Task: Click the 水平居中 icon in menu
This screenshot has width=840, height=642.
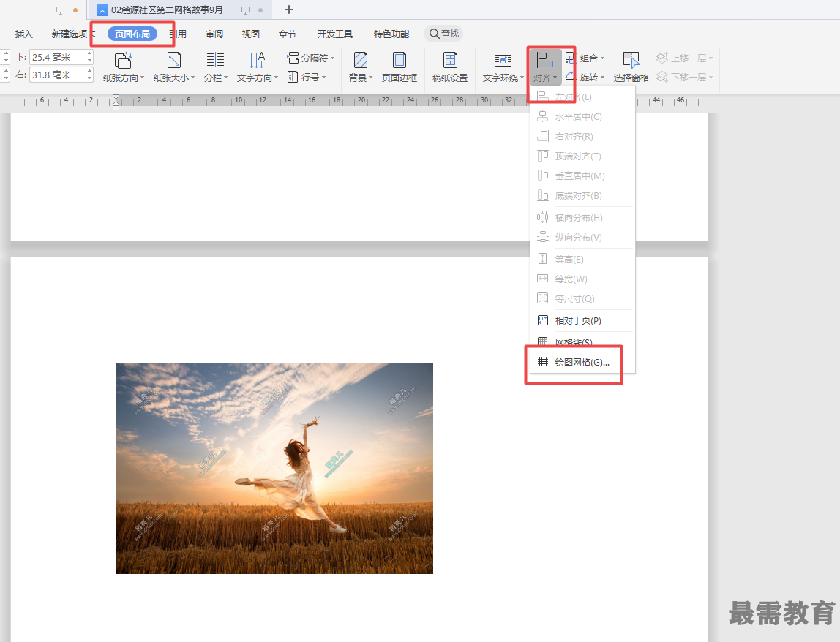Action: pos(543,116)
